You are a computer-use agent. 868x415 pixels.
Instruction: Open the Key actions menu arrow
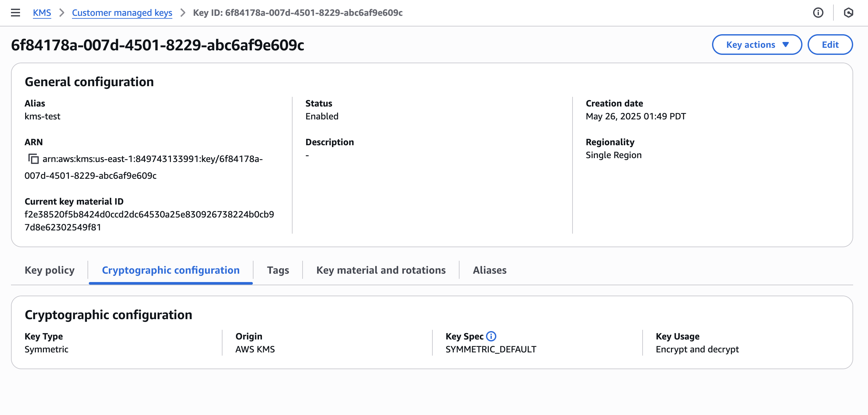click(785, 44)
